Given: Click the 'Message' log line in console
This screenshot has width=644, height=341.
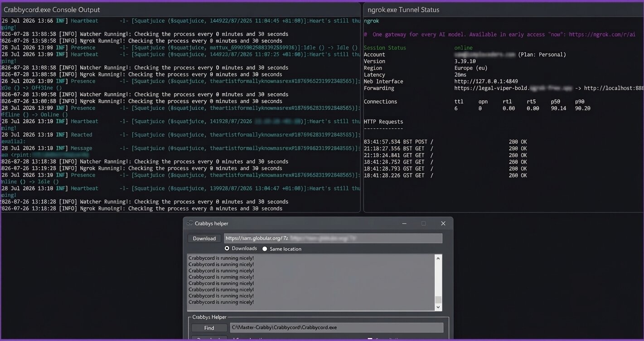Looking at the screenshot, I should pos(181,148).
